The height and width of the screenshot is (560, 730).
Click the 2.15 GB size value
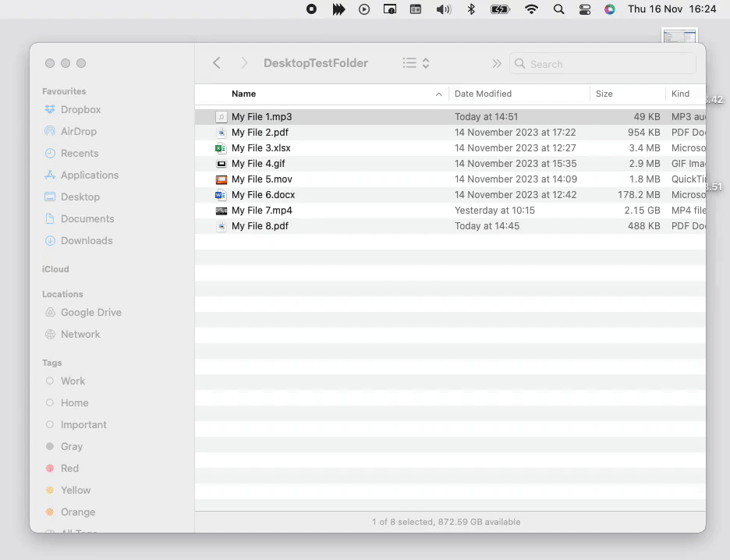[x=642, y=211]
